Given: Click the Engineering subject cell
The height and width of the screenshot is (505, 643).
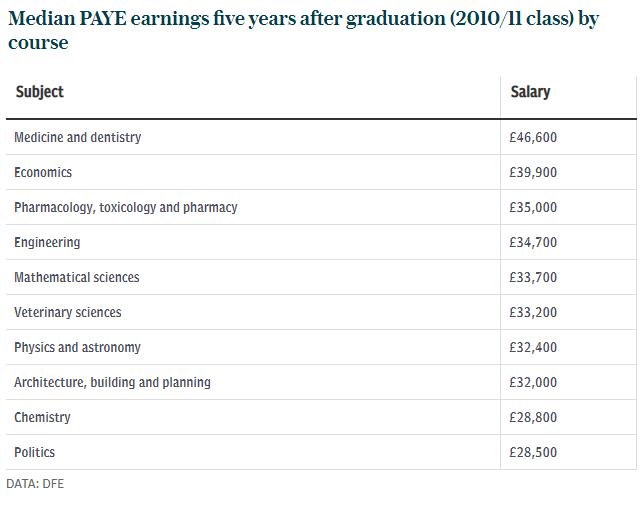Looking at the screenshot, I should [x=47, y=242].
